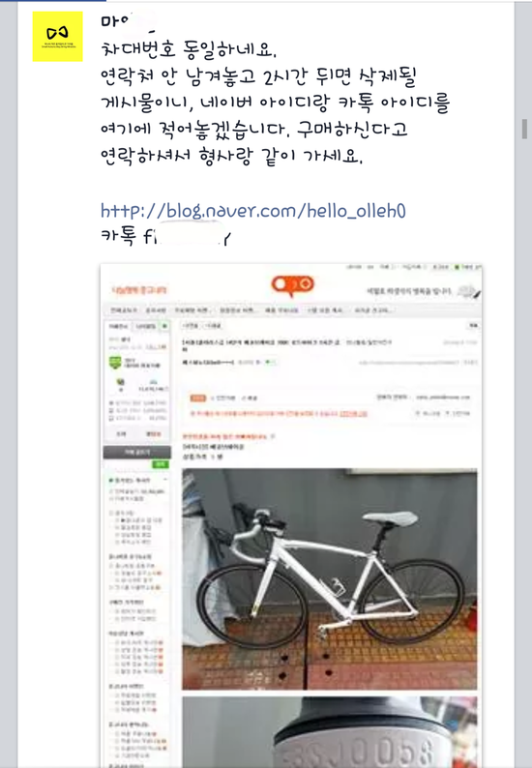Click the vertical scrollbar thumb at the right edge
Screen dimensions: 532x768
524,129
